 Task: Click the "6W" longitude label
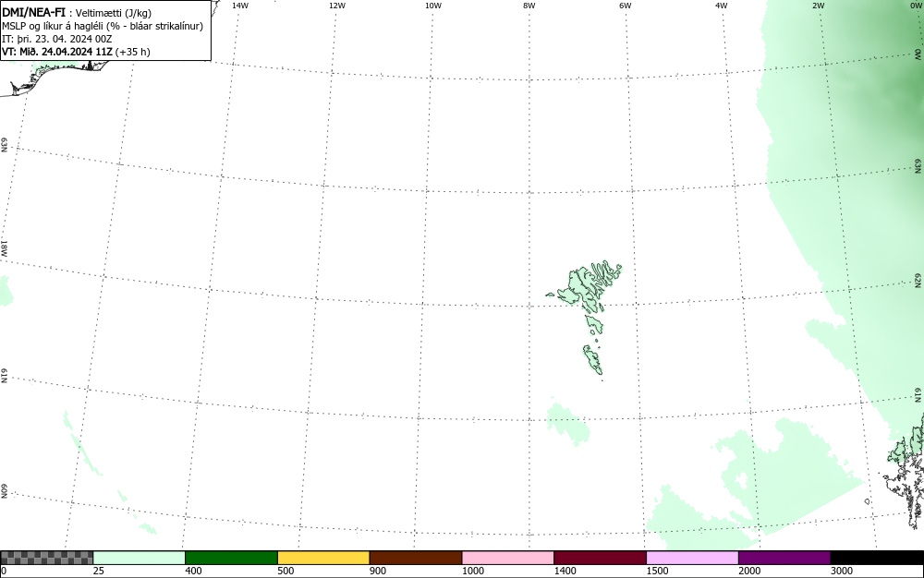pyautogui.click(x=626, y=6)
